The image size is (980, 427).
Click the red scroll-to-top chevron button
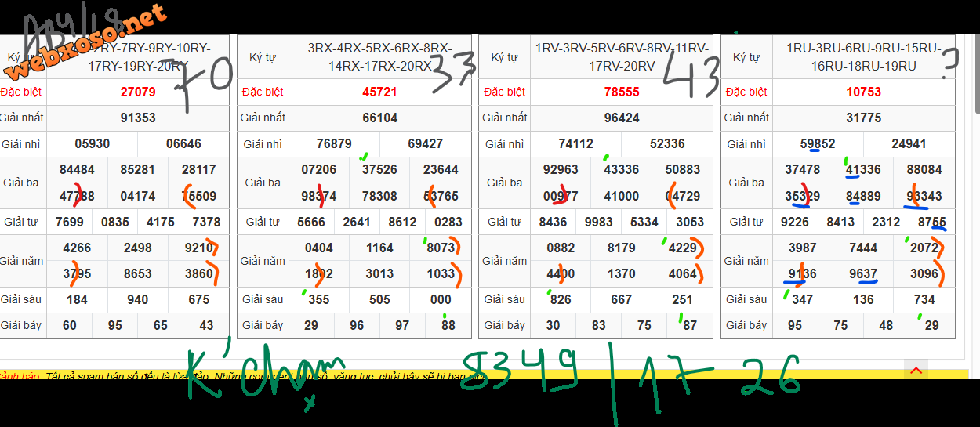pos(915,371)
